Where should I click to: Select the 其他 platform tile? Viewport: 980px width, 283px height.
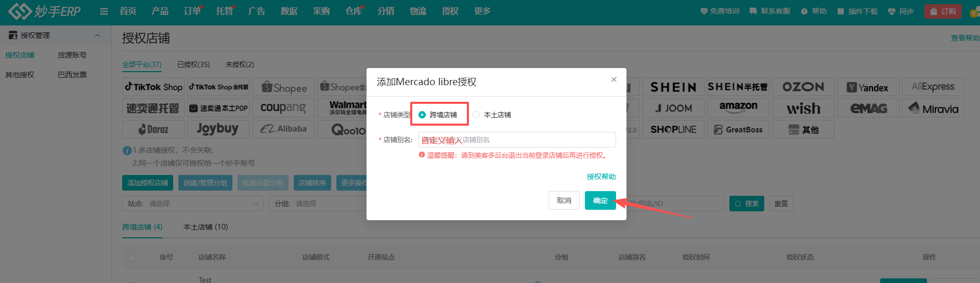tap(803, 129)
